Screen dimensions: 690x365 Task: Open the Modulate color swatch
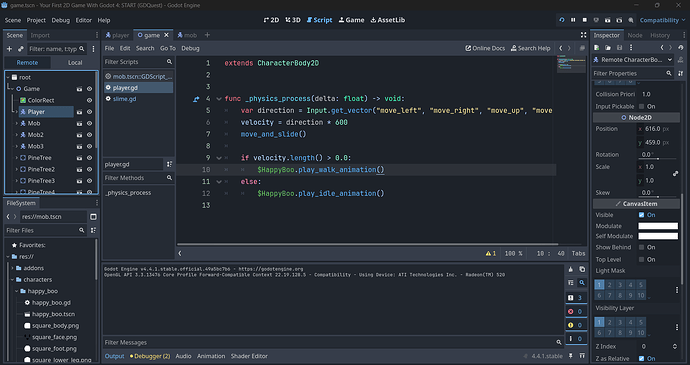[x=658, y=226]
